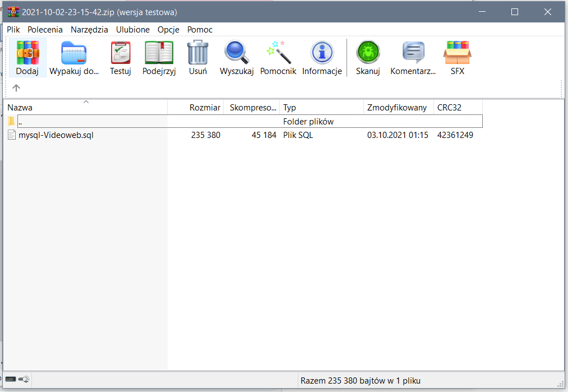Close the WinRAR window
This screenshot has width=568, height=392.
pyautogui.click(x=548, y=12)
